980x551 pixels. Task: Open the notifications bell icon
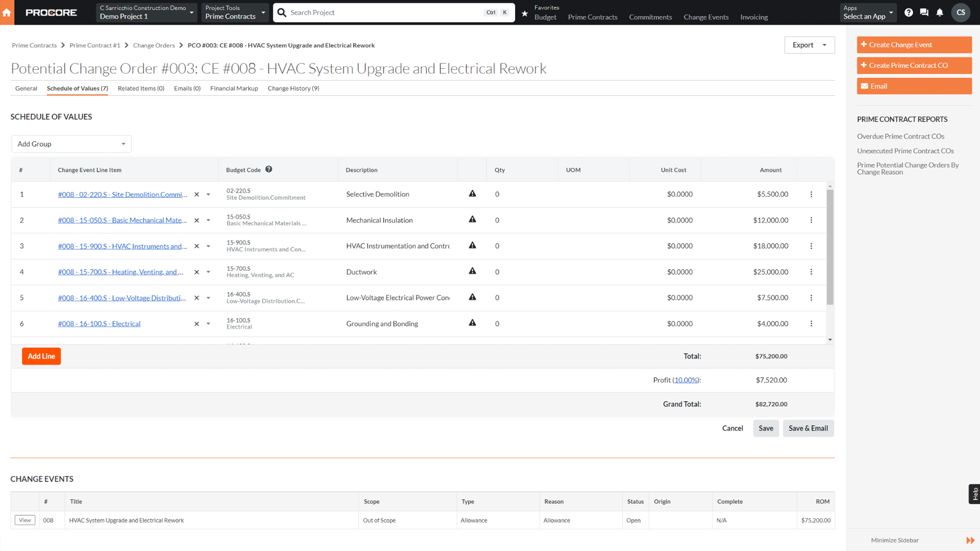click(940, 12)
